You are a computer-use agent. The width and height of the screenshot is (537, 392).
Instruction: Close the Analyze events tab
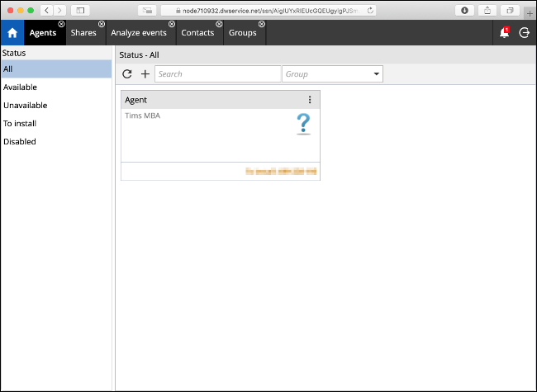pos(172,25)
